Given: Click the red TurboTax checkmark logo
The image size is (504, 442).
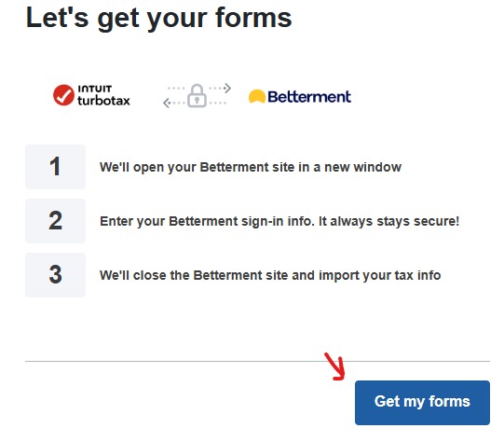Looking at the screenshot, I should tap(63, 95).
